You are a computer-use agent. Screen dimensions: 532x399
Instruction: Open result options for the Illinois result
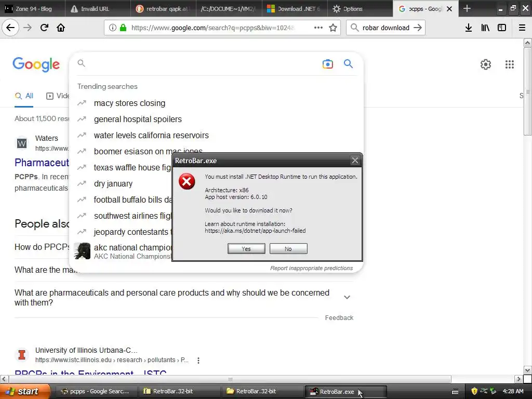click(198, 361)
